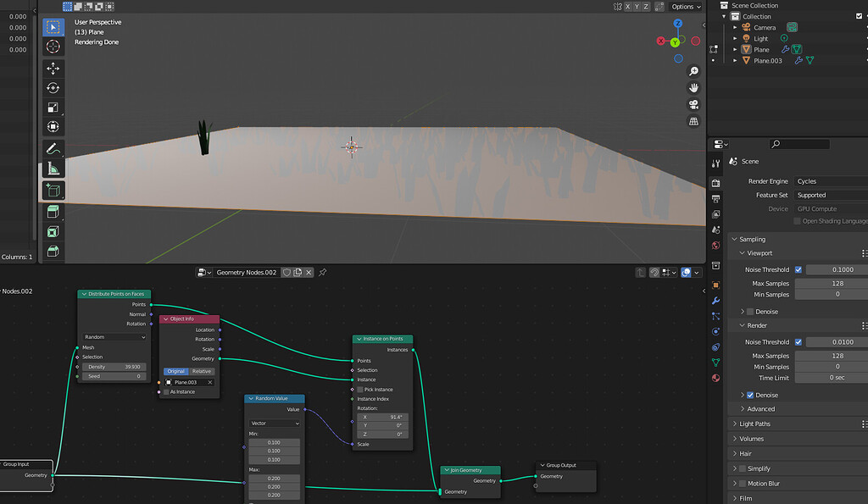
Task: Clear Plane.003 object field in Object Info
Action: (x=210, y=382)
